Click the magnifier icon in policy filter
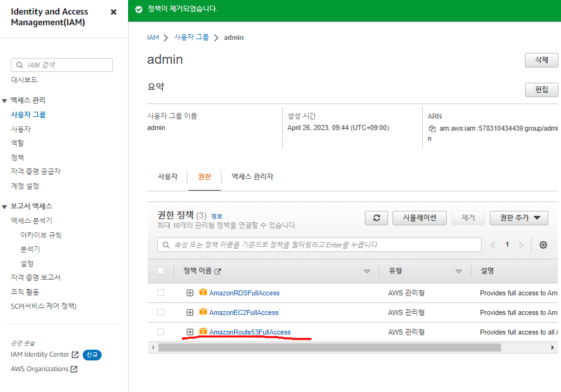This screenshot has width=561, height=392. pos(166,245)
